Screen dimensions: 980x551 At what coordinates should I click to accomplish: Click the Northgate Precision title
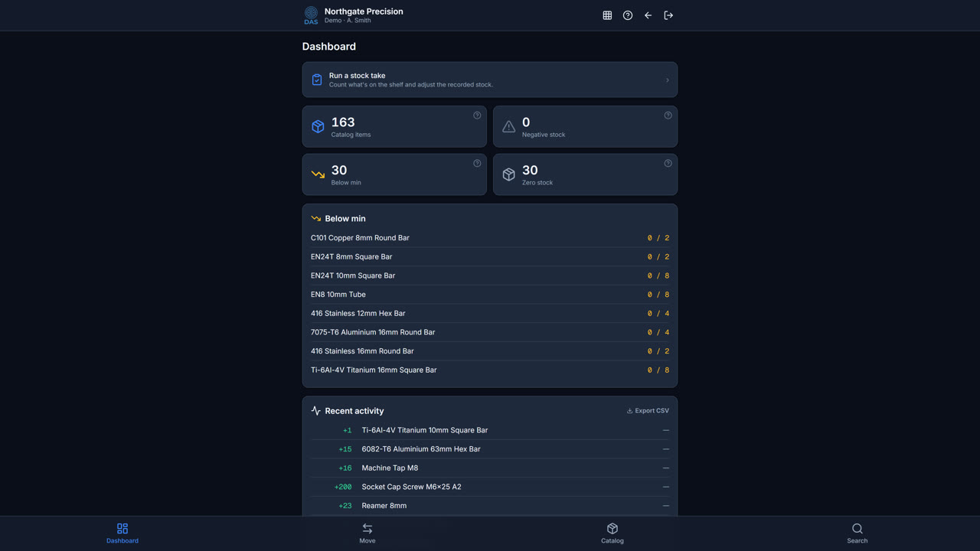(364, 11)
